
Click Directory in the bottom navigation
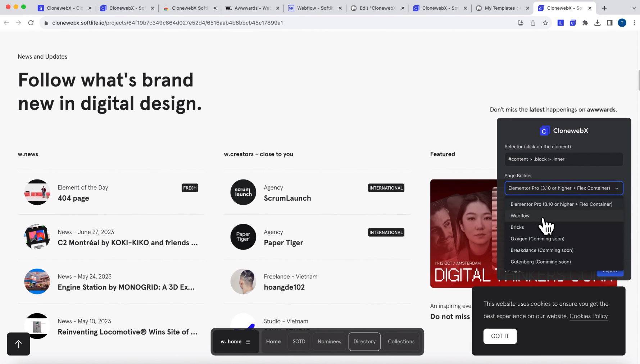(364, 341)
